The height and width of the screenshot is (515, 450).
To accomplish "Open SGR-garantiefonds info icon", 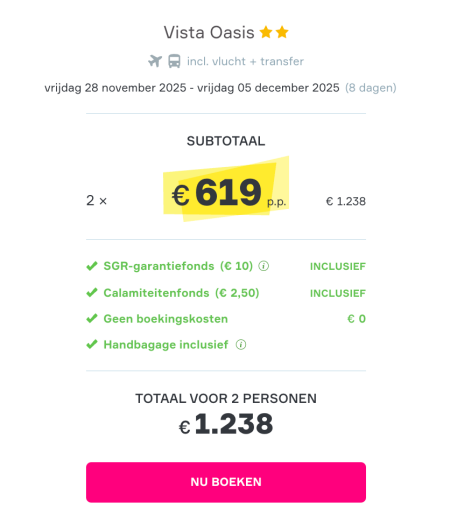I will 264,266.
